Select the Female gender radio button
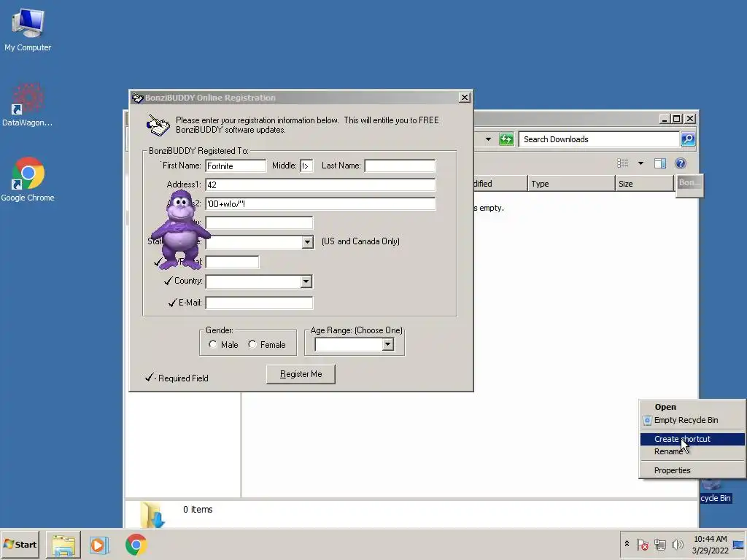This screenshot has width=747, height=560. 252,344
